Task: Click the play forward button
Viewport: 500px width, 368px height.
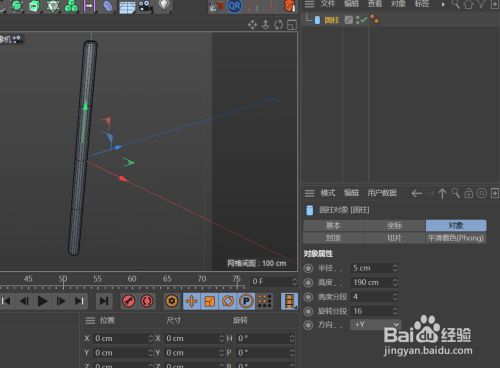Action: pyautogui.click(x=42, y=301)
